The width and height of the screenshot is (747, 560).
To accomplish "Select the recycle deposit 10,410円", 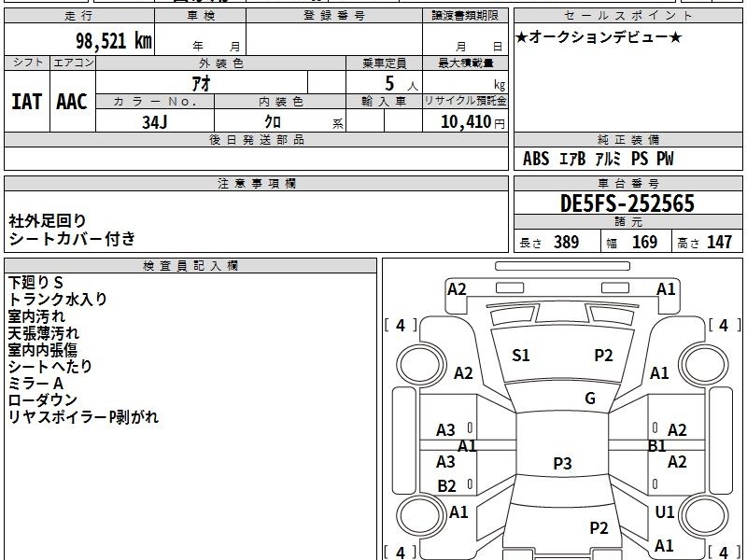I will point(472,122).
